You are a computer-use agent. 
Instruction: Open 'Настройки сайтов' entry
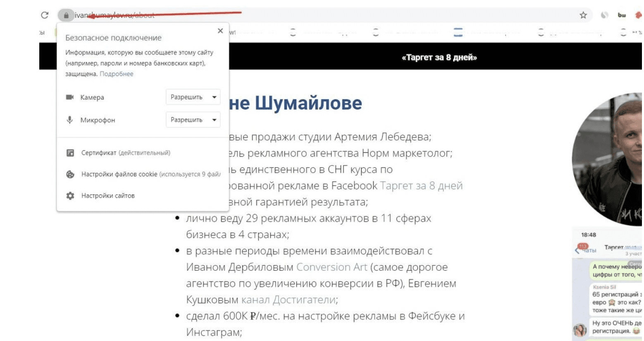point(108,196)
